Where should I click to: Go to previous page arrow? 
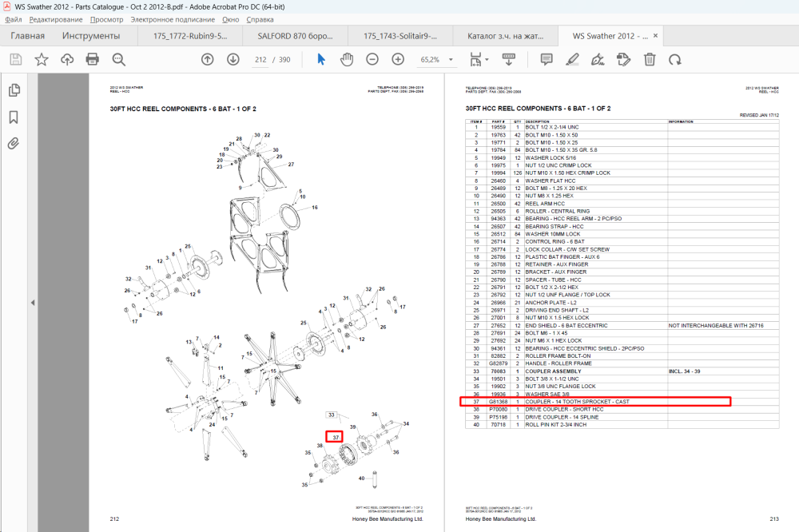[x=208, y=60]
